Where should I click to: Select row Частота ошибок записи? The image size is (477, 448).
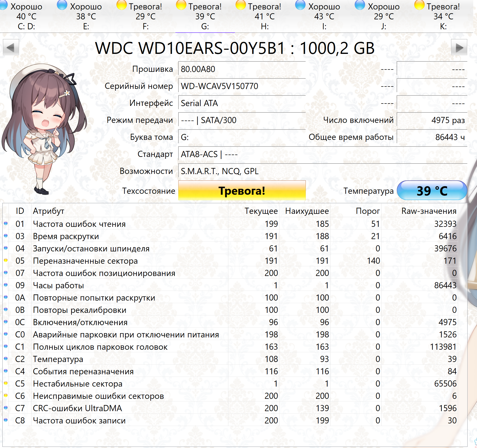(230, 420)
